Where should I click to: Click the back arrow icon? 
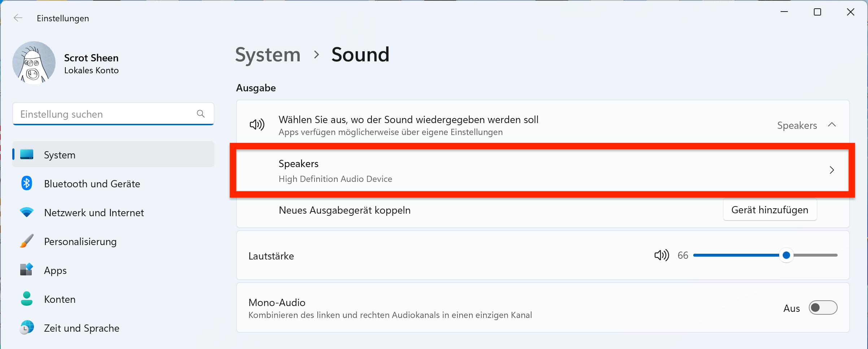pyautogui.click(x=18, y=18)
